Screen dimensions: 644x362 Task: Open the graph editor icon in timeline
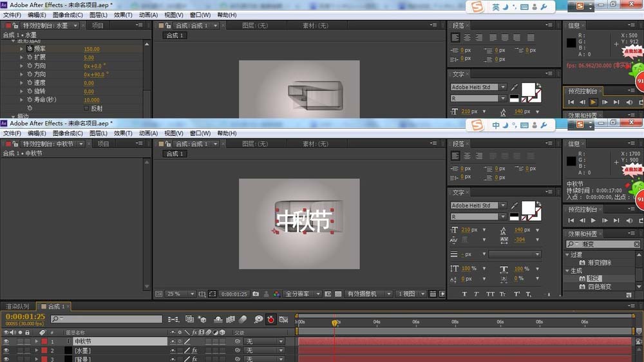point(283,319)
